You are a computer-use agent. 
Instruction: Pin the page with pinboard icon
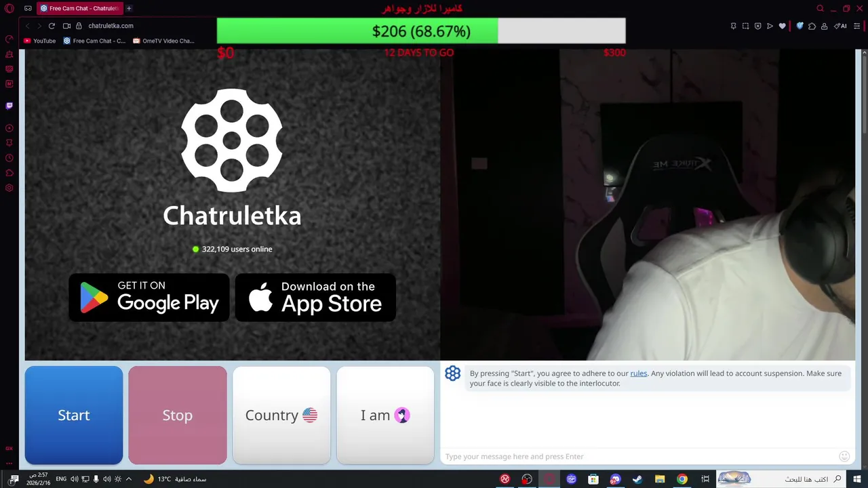pos(733,26)
